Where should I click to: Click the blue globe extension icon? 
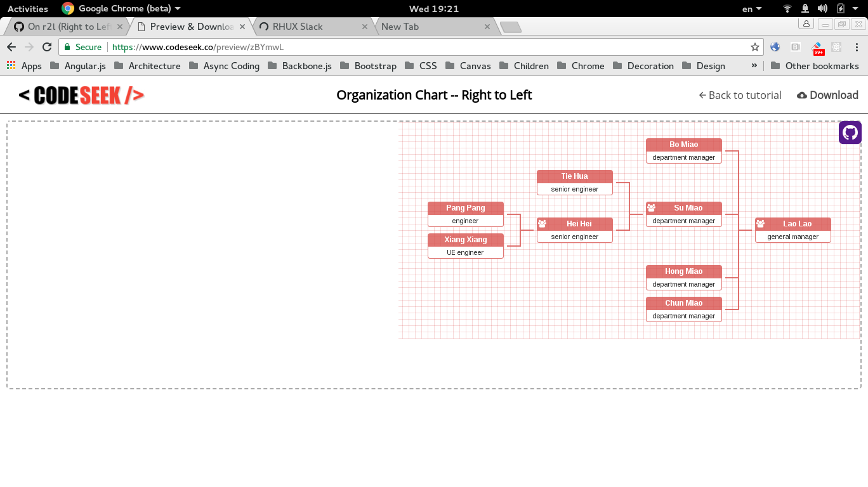[x=775, y=47]
